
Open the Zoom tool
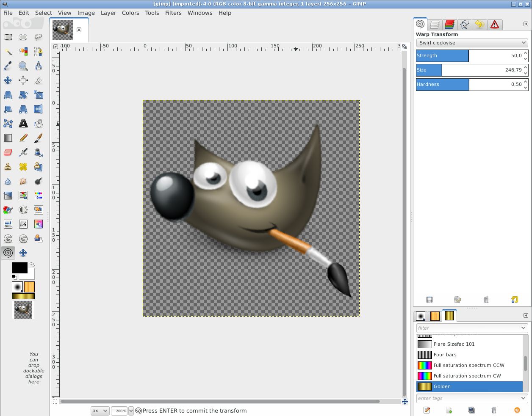[23, 66]
